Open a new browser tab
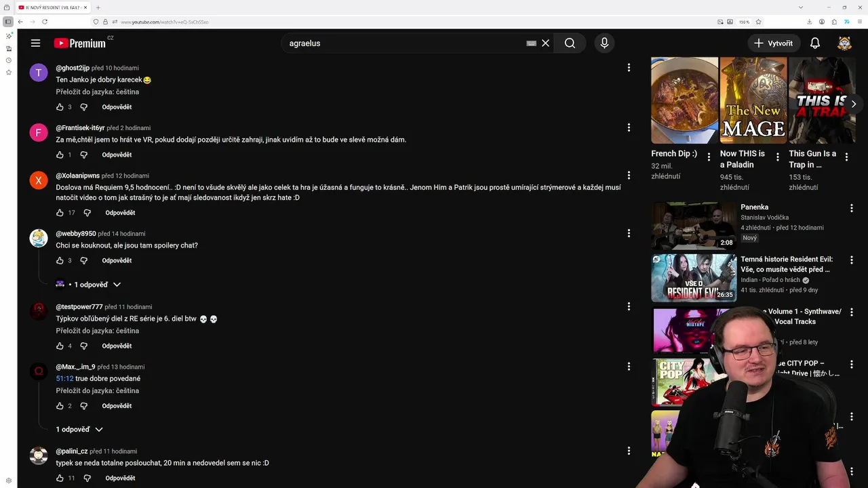Viewport: 868px width, 488px height. coord(98,7)
